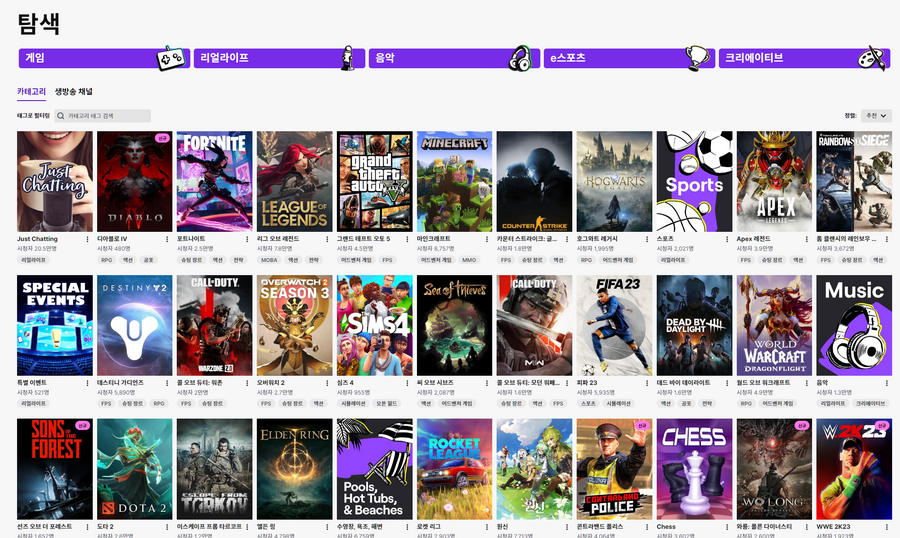The height and width of the screenshot is (538, 900).
Task: Open the Dead by Daylight cover
Action: point(695,326)
